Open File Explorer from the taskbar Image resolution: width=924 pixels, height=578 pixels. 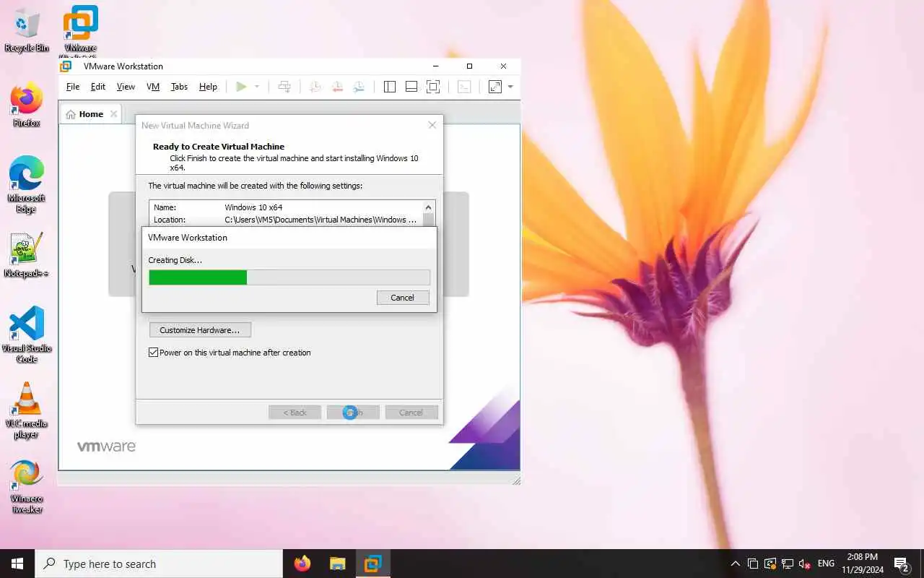click(x=337, y=564)
